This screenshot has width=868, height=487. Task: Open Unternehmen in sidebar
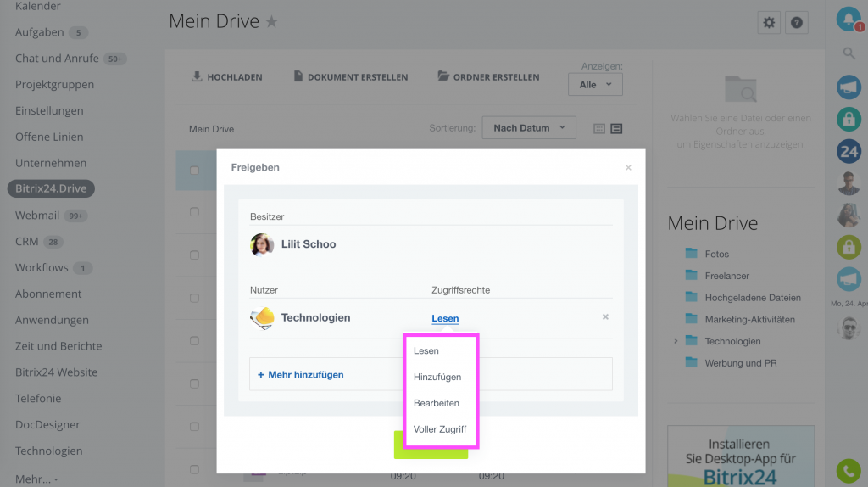51,163
